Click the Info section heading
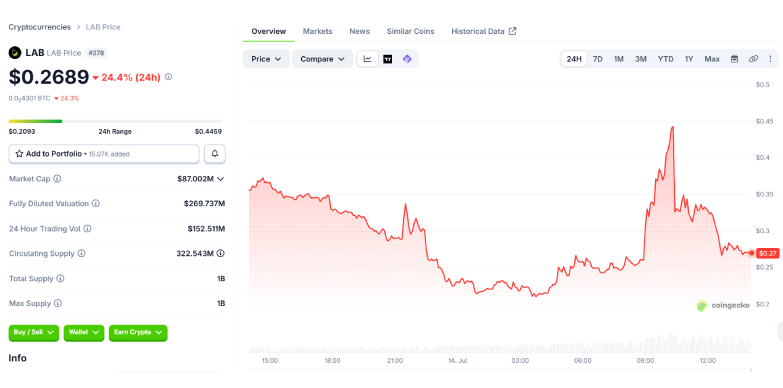Screen dimensions: 783x388 click(x=17, y=358)
